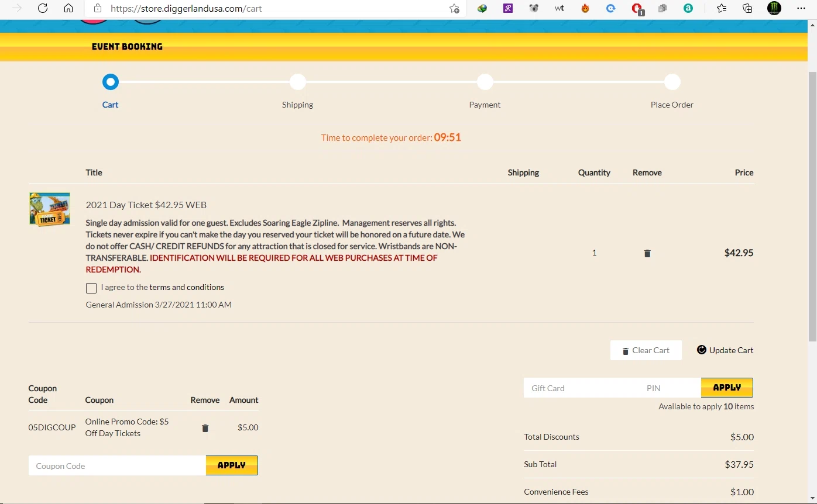Open the globe extension icon
Screen dimensions: 817x504
tap(482, 9)
